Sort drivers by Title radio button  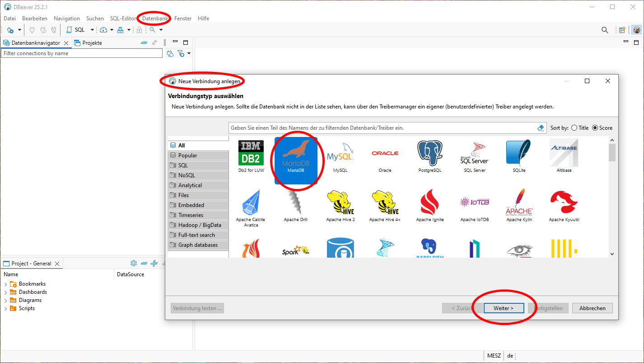[x=574, y=128]
